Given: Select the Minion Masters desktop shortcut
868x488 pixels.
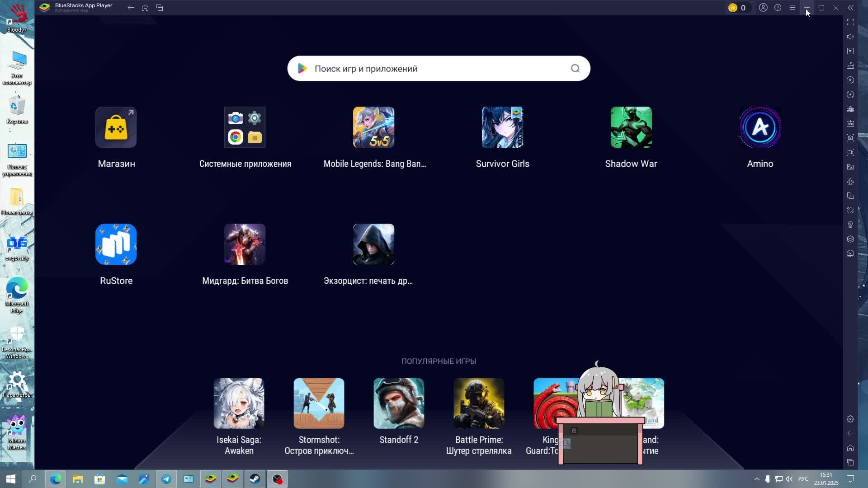Looking at the screenshot, I should click(x=17, y=432).
